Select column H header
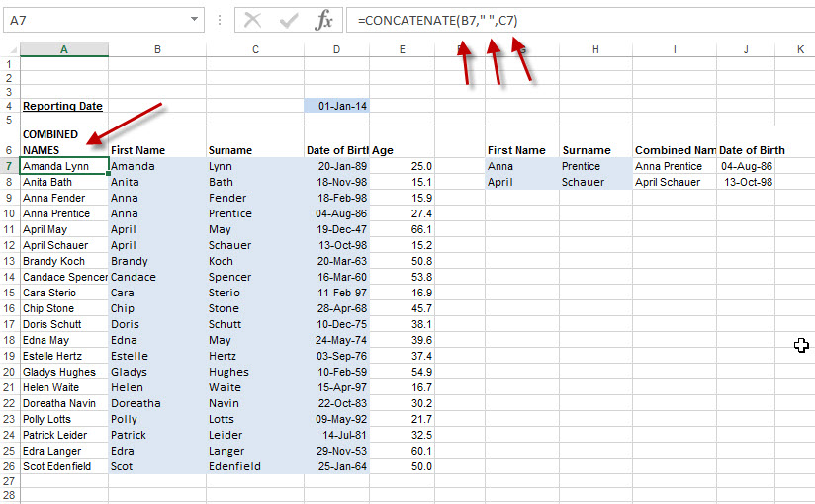Viewport: 815px width, 504px height. point(595,49)
